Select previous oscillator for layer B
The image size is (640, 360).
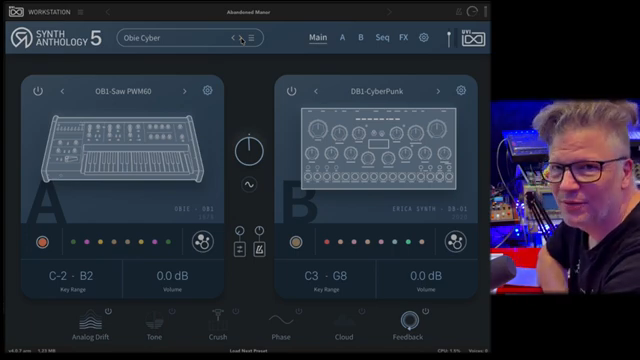(x=316, y=91)
